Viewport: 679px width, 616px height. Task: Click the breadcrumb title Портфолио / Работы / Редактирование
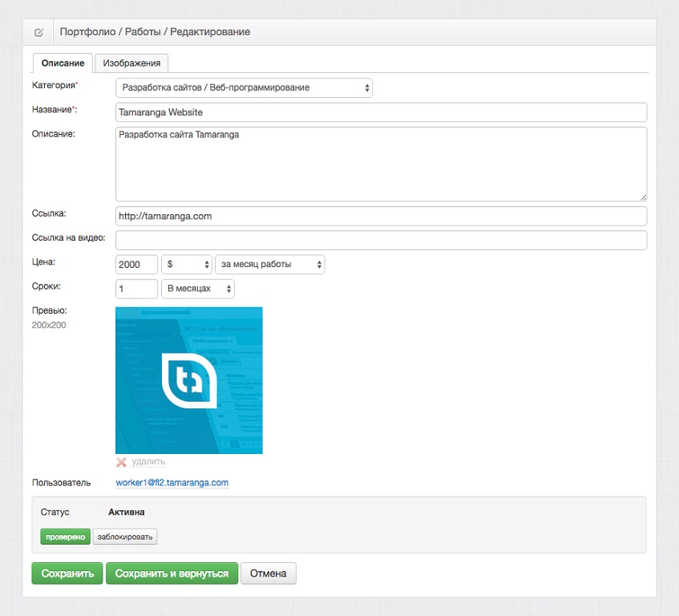pyautogui.click(x=155, y=32)
